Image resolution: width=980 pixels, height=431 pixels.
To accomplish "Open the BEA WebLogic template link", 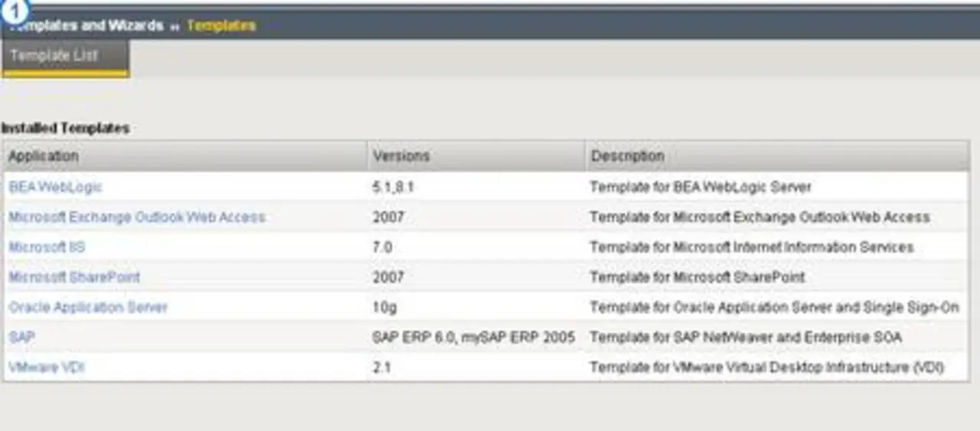I will coord(55,187).
